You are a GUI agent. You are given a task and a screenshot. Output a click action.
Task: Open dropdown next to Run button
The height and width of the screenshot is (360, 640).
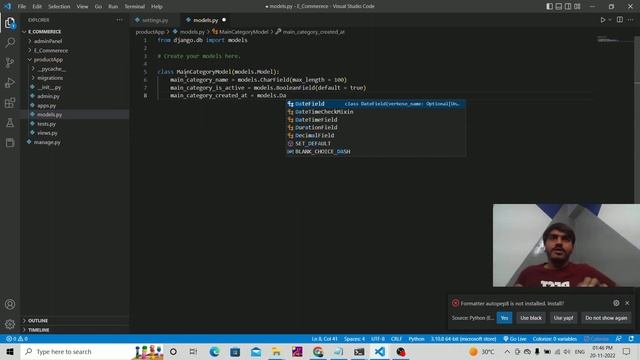coord(610,20)
